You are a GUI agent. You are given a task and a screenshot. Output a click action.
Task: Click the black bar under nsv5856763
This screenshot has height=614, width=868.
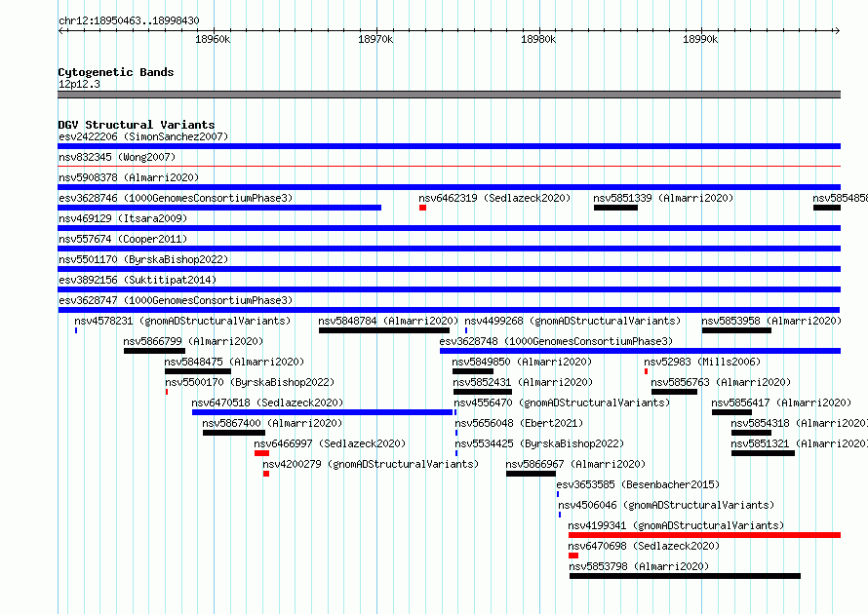pos(674,392)
